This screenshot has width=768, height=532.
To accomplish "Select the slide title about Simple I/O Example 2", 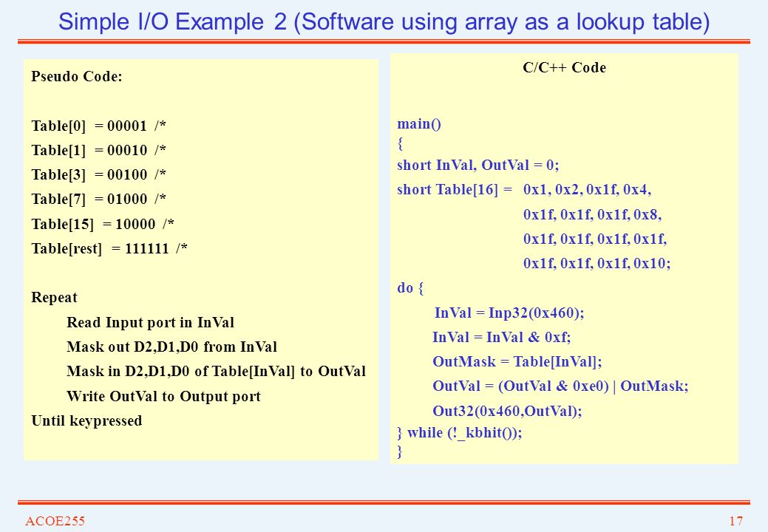I will pyautogui.click(x=384, y=22).
